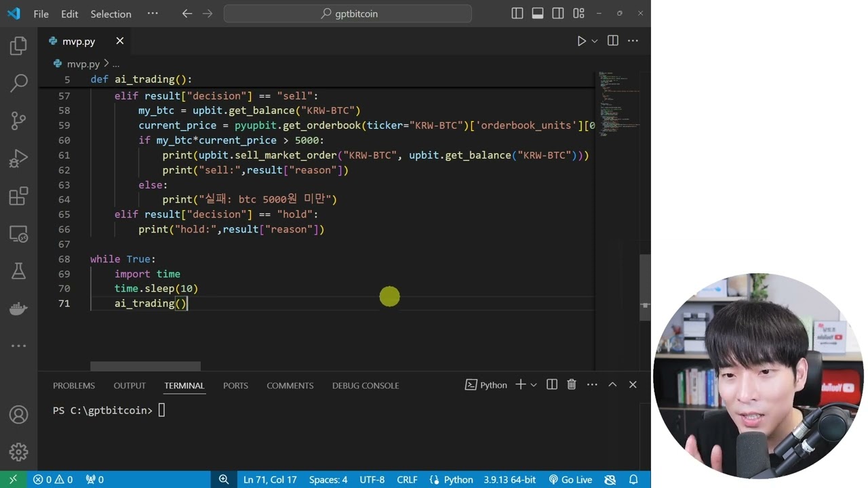Open editor More Actions menu
The height and width of the screenshot is (488, 868).
(633, 41)
